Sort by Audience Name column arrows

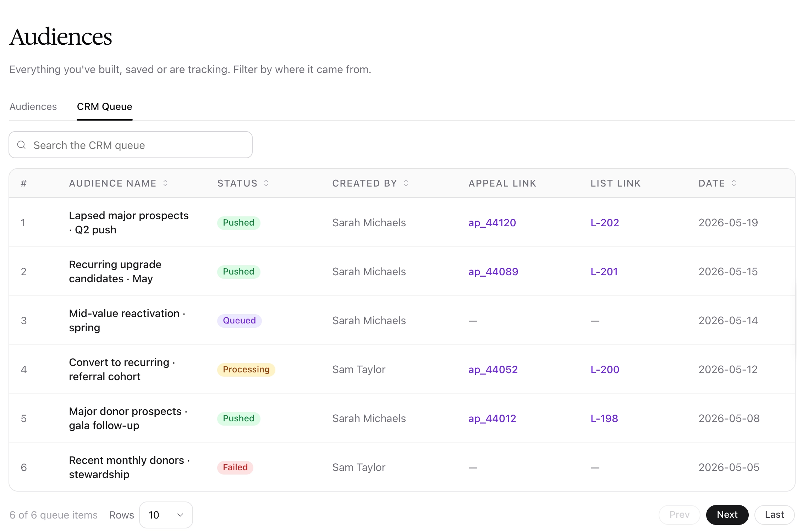[165, 183]
